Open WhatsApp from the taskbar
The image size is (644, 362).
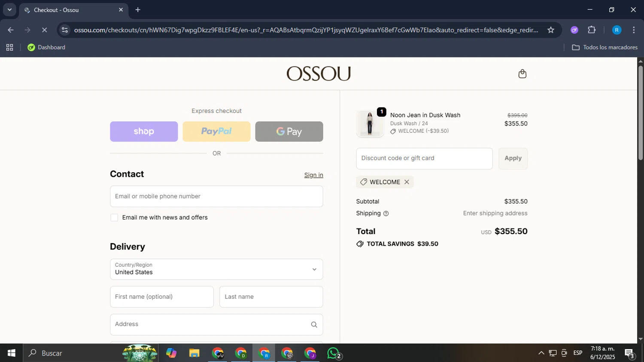pyautogui.click(x=334, y=353)
